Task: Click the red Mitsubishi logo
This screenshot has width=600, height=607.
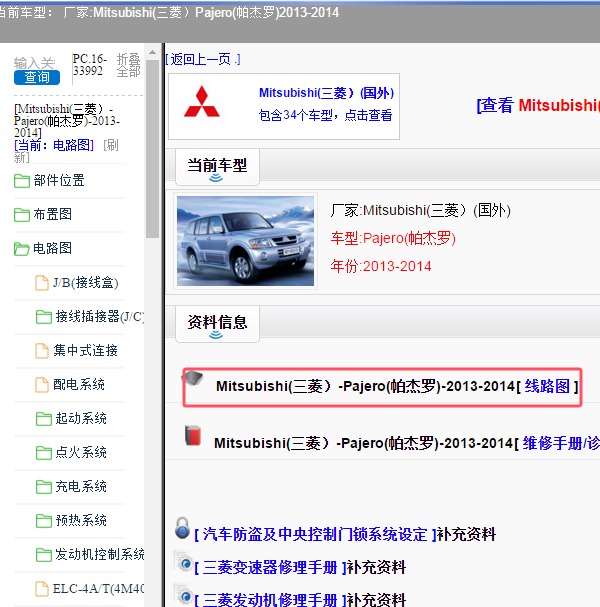Action: (202, 102)
